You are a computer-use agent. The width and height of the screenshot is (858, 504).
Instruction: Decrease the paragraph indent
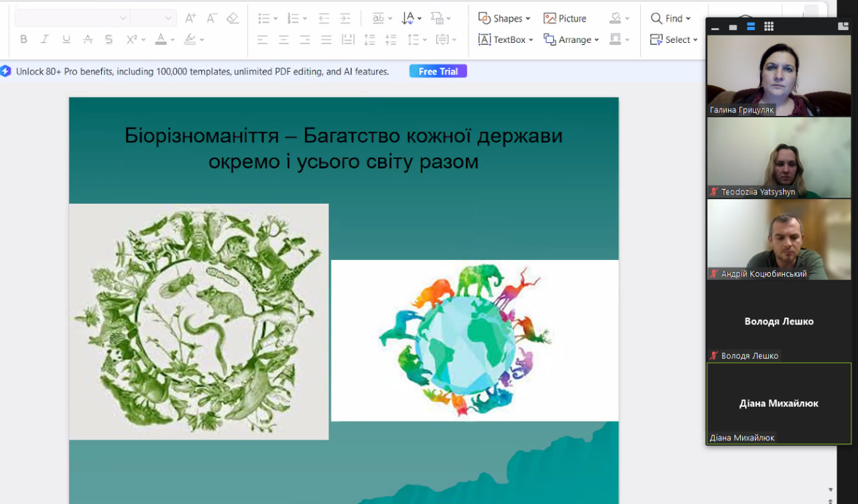click(x=324, y=18)
